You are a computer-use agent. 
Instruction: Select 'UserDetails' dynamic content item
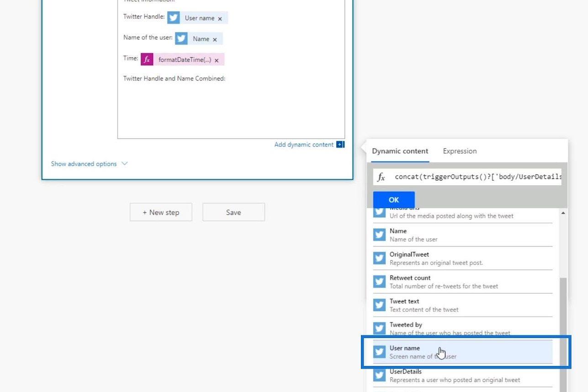[462, 375]
